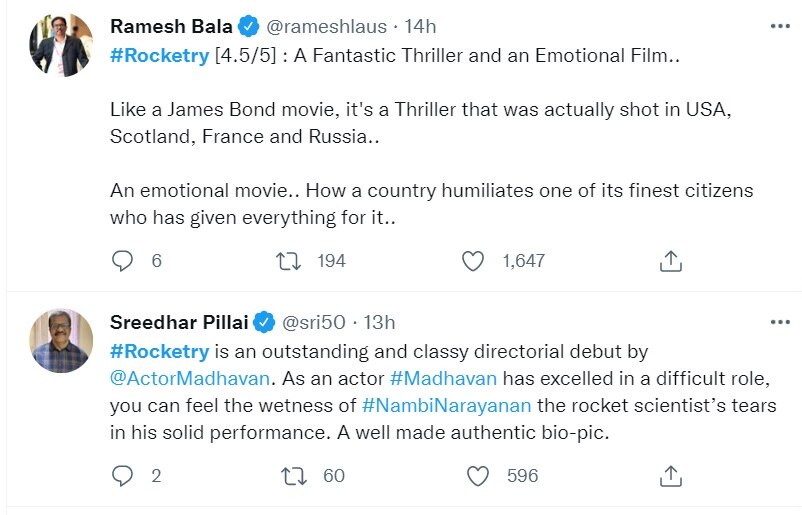Image resolution: width=802 pixels, height=515 pixels.
Task: Click the #Rocketry hashtag in Ramesh's tweet
Action: [x=158, y=57]
